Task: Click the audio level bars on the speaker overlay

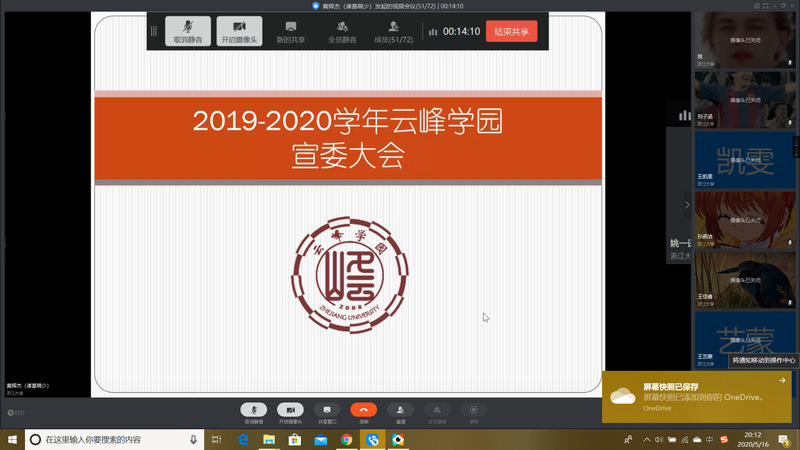Action: pyautogui.click(x=684, y=116)
